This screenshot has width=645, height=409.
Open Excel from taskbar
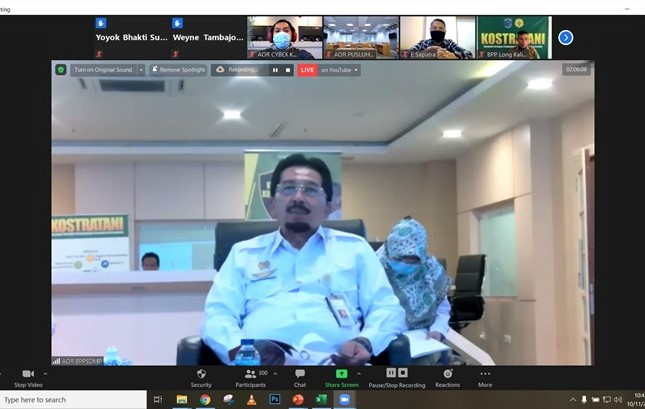click(321, 400)
